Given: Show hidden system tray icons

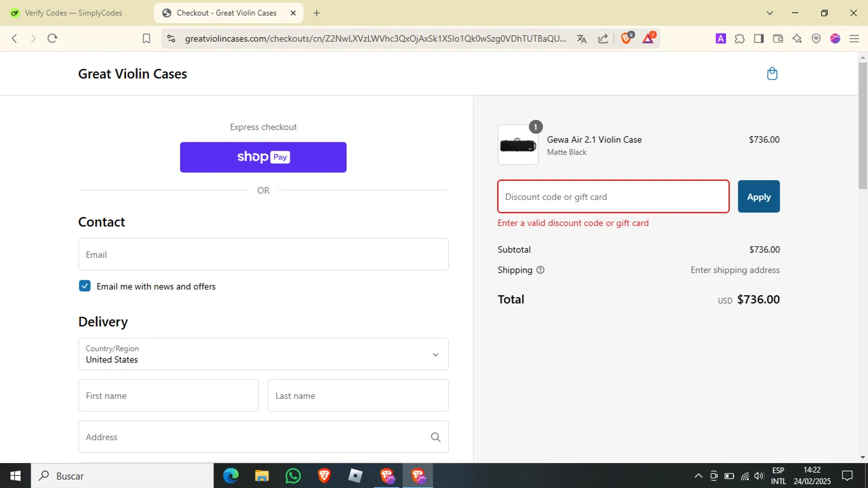Looking at the screenshot, I should coord(698,476).
